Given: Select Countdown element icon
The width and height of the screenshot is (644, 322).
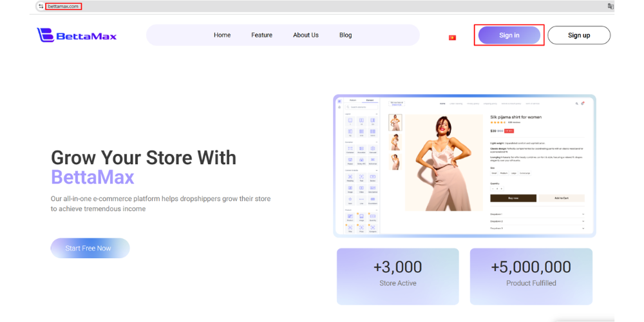Looking at the screenshot, I should pyautogui.click(x=372, y=200).
